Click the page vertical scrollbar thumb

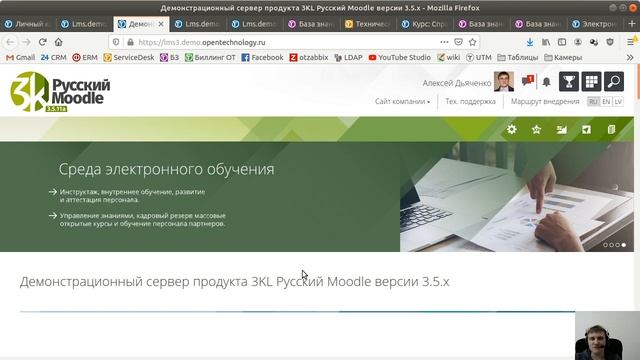tap(638, 82)
